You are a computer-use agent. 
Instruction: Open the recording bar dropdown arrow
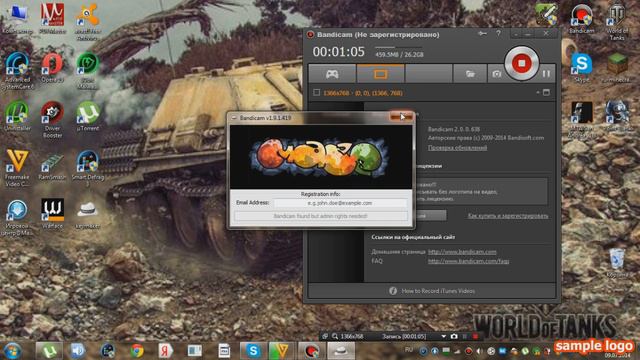tap(443, 337)
